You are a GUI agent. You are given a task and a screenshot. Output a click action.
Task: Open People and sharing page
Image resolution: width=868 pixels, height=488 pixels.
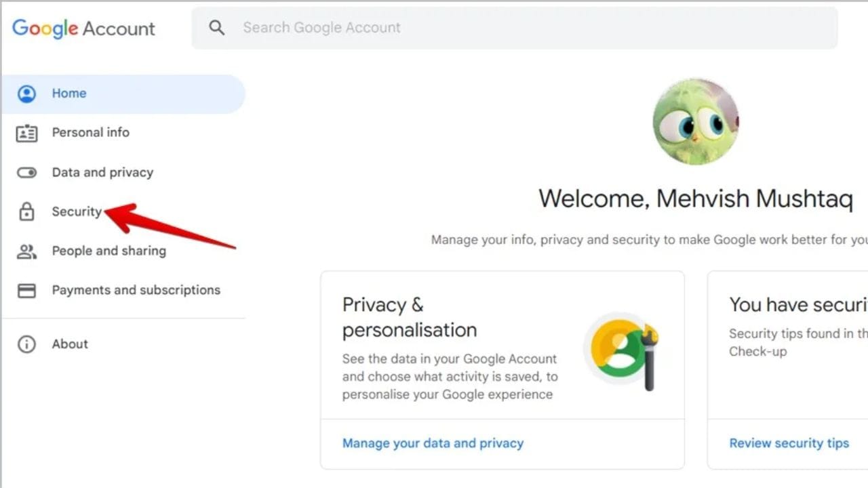108,251
